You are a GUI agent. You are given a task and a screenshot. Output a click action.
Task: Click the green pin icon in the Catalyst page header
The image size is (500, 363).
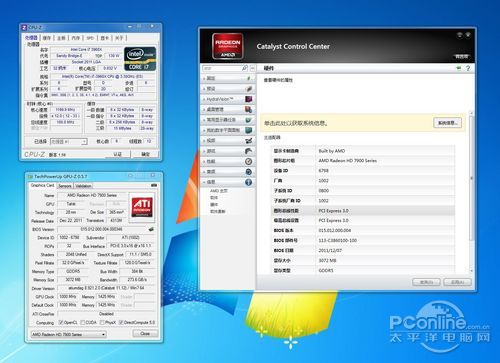coord(459,68)
